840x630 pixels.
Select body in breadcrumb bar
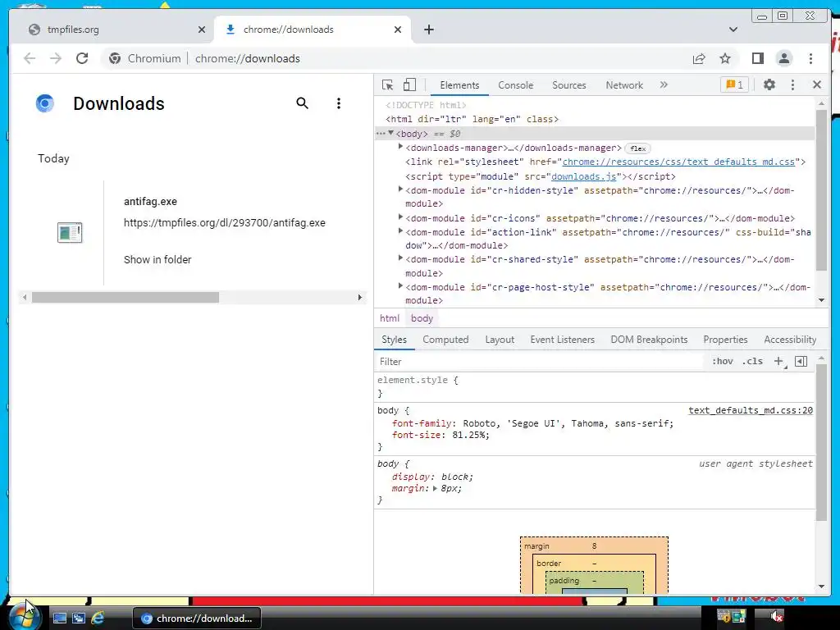tap(422, 318)
